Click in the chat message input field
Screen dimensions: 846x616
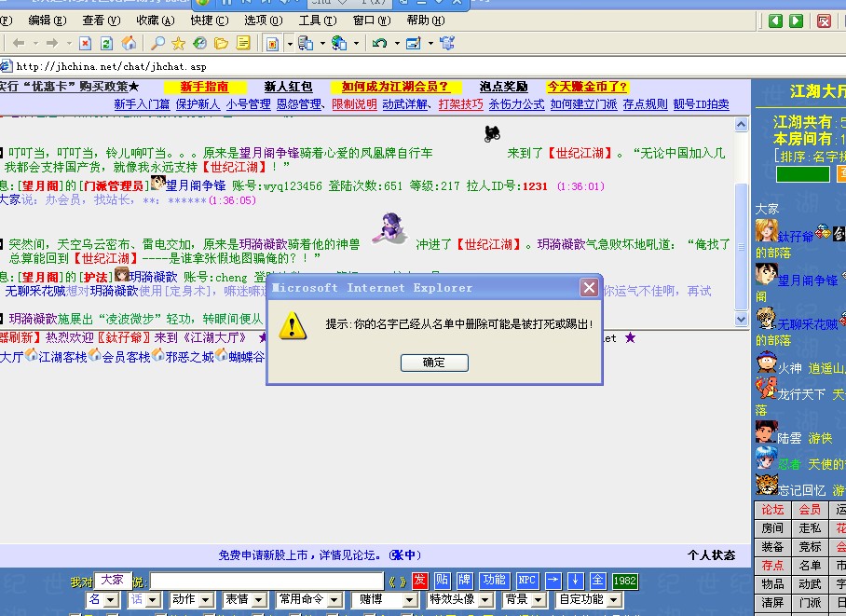click(x=266, y=581)
